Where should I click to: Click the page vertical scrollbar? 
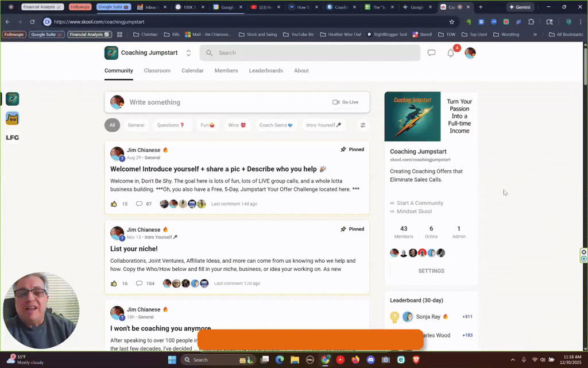click(x=585, y=66)
